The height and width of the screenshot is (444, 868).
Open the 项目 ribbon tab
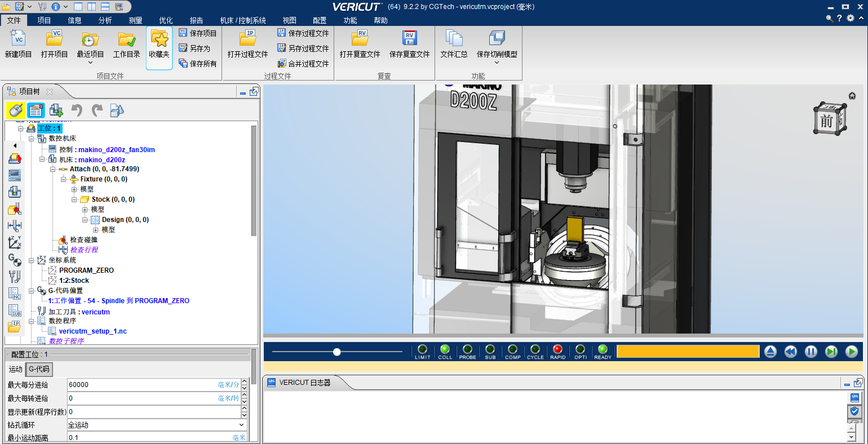click(x=44, y=20)
